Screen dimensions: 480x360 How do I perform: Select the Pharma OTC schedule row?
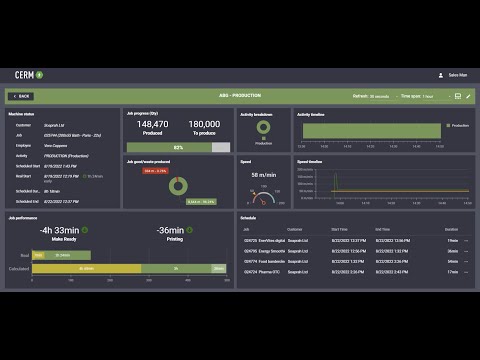[356, 272]
